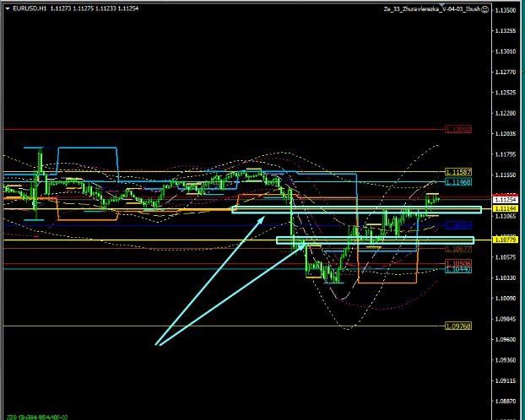Screen dimensions: 525x420
Task: Select the yellow 1.11587 price level label
Action: 457,172
